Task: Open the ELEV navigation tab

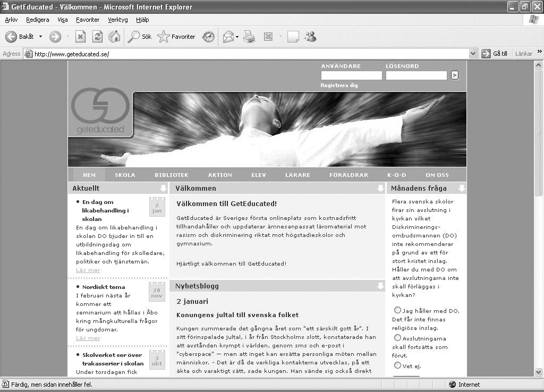Action: pyautogui.click(x=259, y=175)
